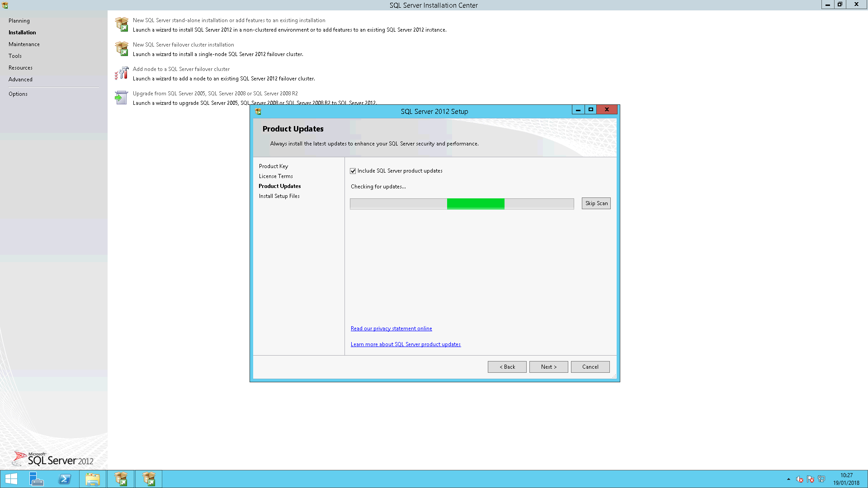Uncheck Include SQL Server product updates

pos(353,171)
